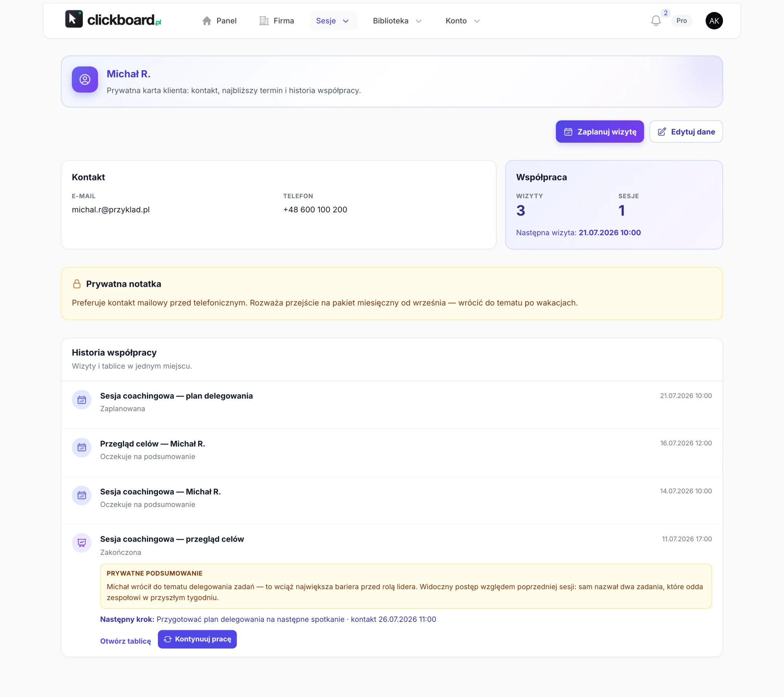Viewport: 784px width, 697px height.
Task: Click the Kontynuuj pracę button
Action: [197, 639]
